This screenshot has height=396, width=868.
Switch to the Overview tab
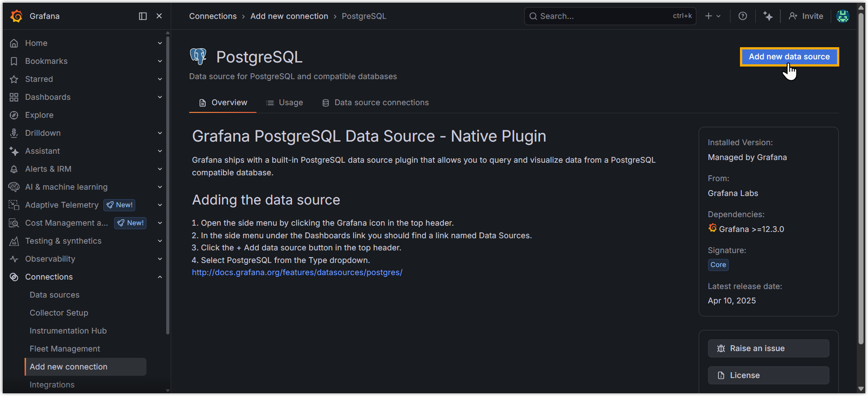(223, 102)
